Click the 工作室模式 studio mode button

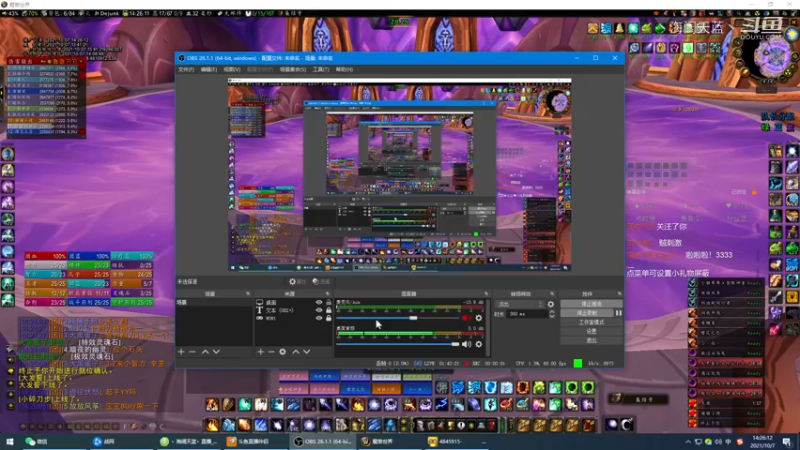[x=591, y=322]
